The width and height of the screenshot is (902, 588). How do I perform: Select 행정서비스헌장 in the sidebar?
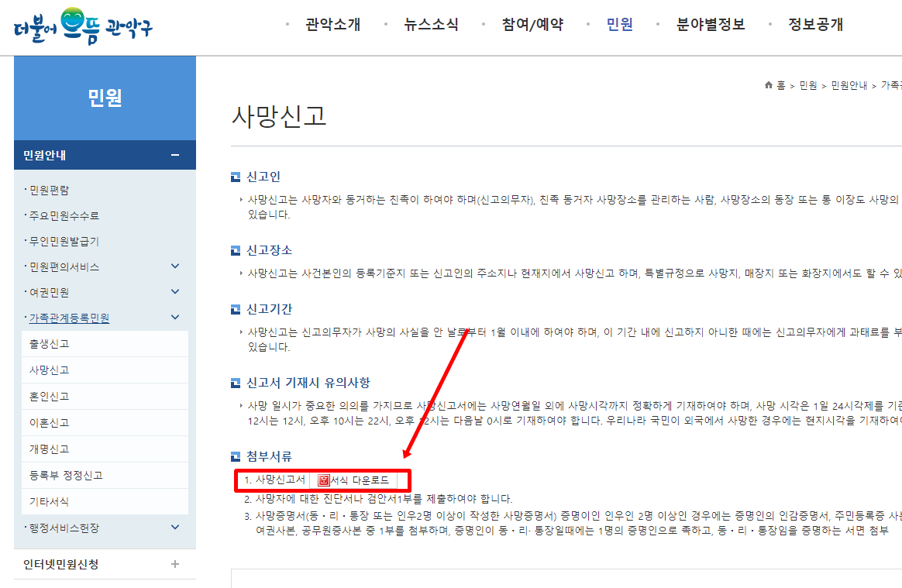pyautogui.click(x=64, y=528)
